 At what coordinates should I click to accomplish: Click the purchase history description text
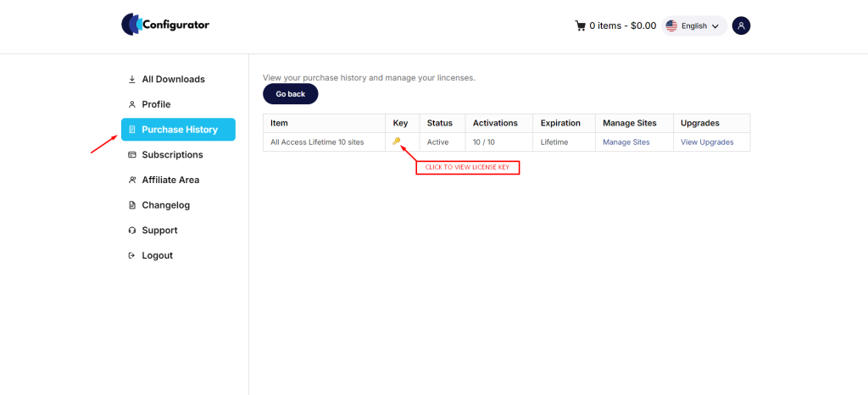[369, 78]
